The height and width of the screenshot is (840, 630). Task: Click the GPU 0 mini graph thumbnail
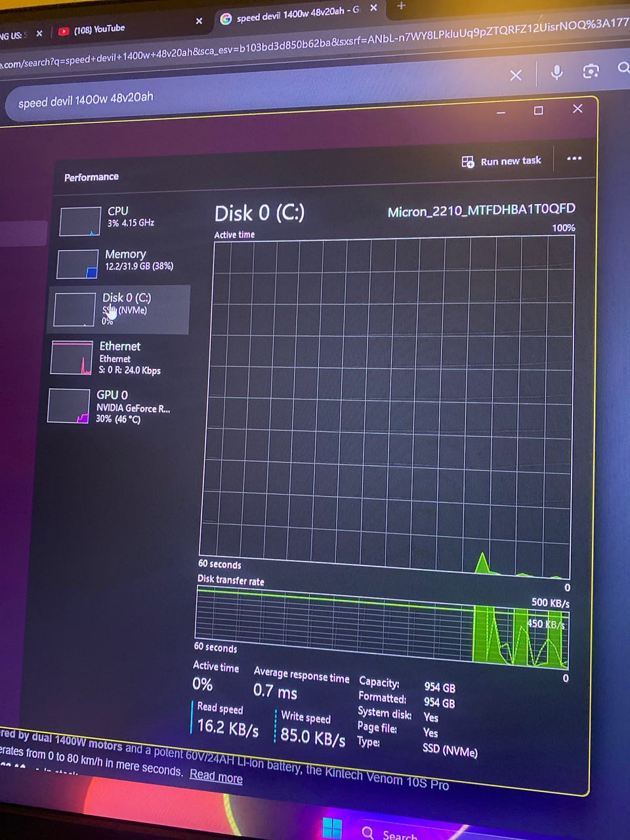pos(69,406)
